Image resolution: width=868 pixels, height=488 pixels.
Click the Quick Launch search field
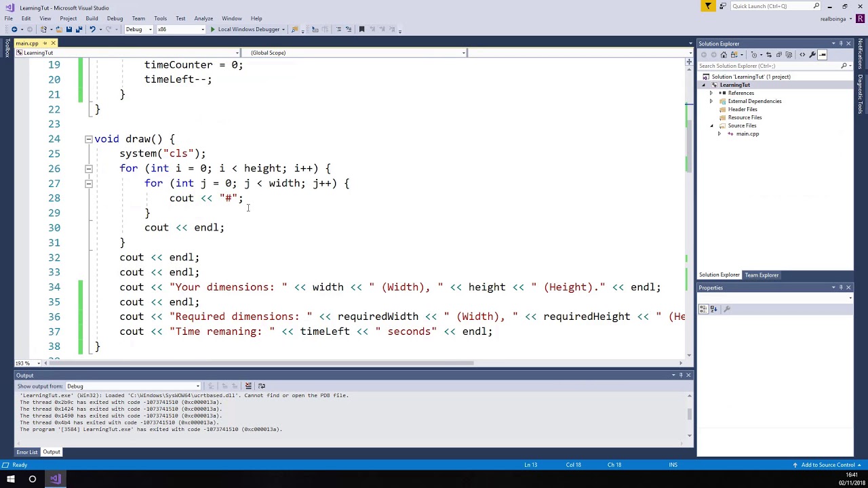776,6
